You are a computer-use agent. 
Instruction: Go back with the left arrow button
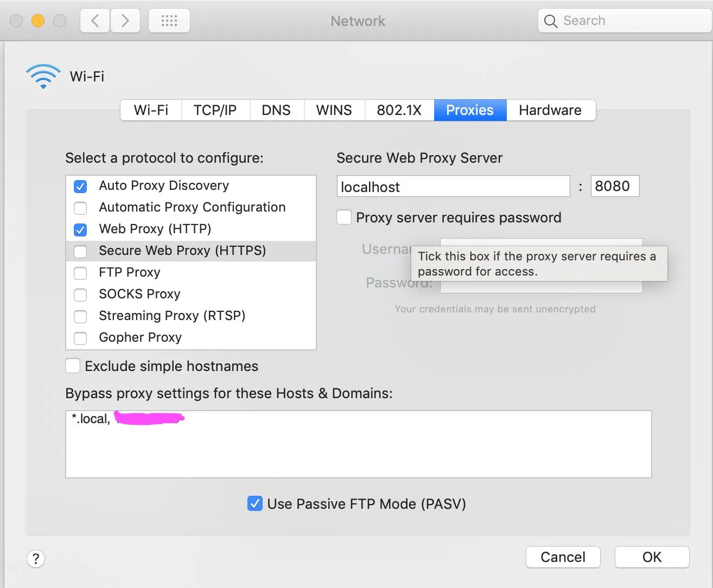tap(95, 21)
